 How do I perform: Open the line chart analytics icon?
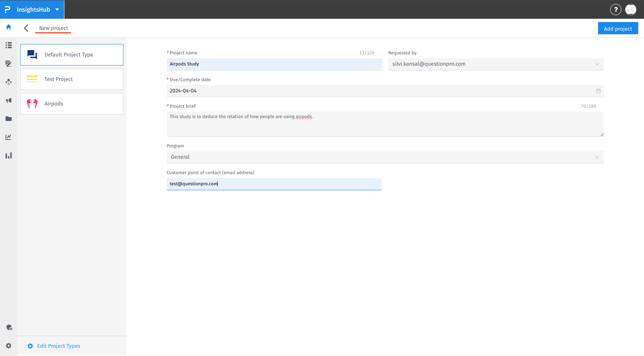click(x=8, y=137)
